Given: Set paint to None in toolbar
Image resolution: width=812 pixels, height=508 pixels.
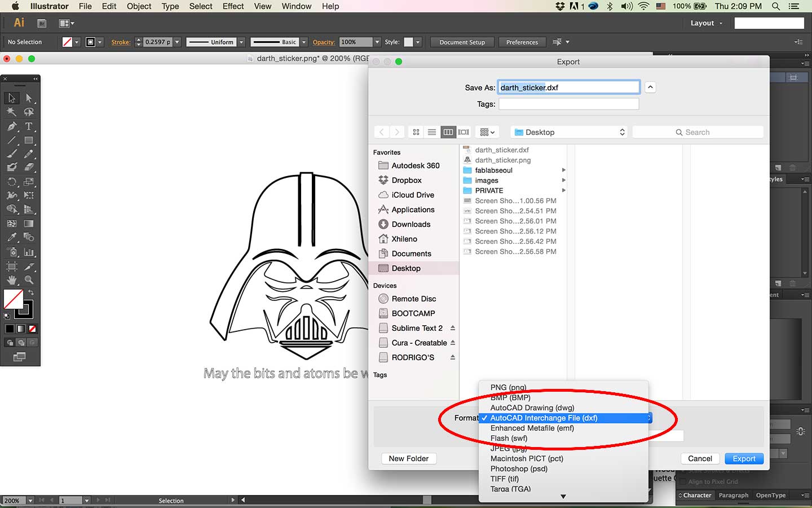Looking at the screenshot, I should tap(33, 329).
